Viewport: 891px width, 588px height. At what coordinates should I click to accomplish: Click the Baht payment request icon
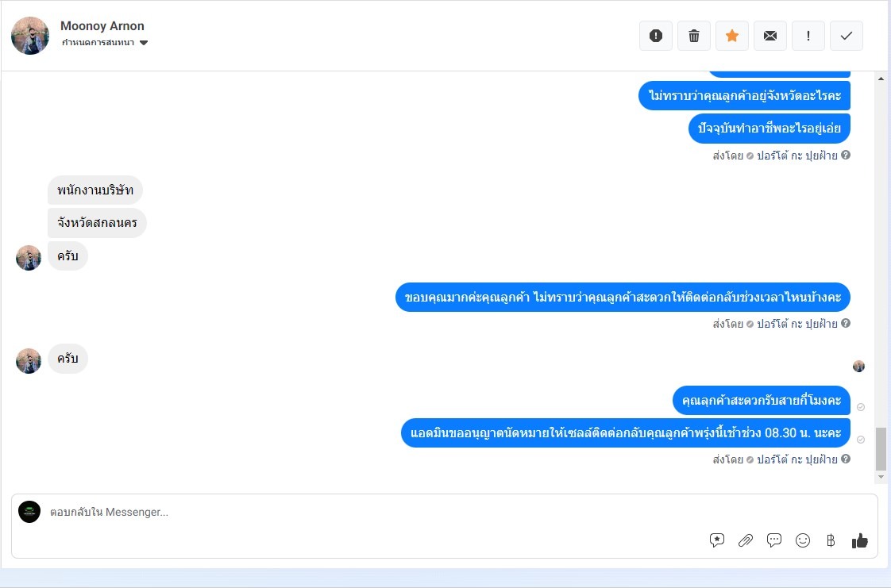[830, 540]
